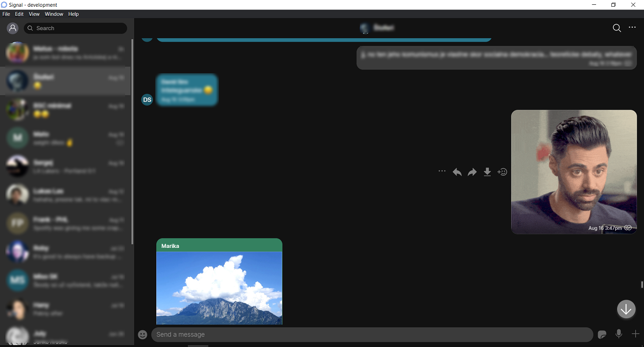
Task: Open the emoji picker
Action: pyautogui.click(x=142, y=335)
